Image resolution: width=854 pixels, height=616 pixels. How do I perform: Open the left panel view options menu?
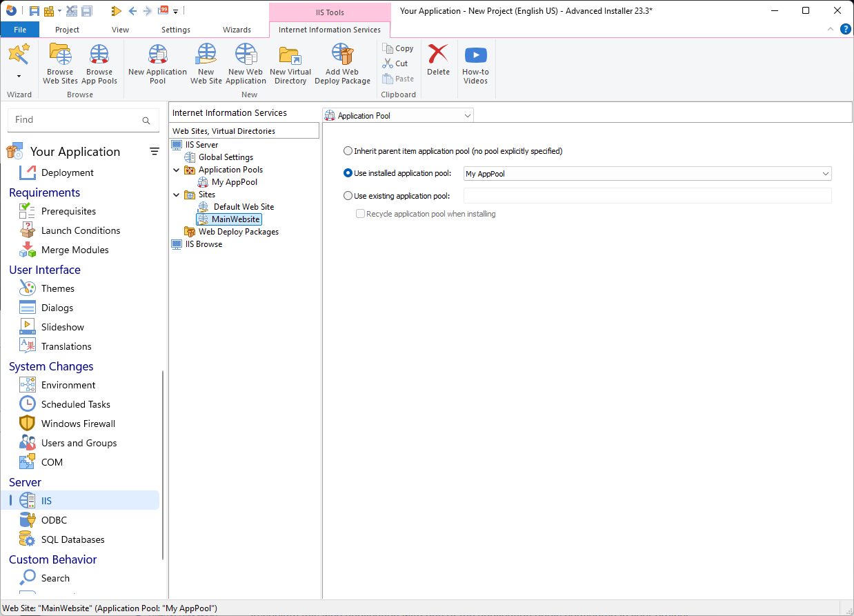[155, 152]
